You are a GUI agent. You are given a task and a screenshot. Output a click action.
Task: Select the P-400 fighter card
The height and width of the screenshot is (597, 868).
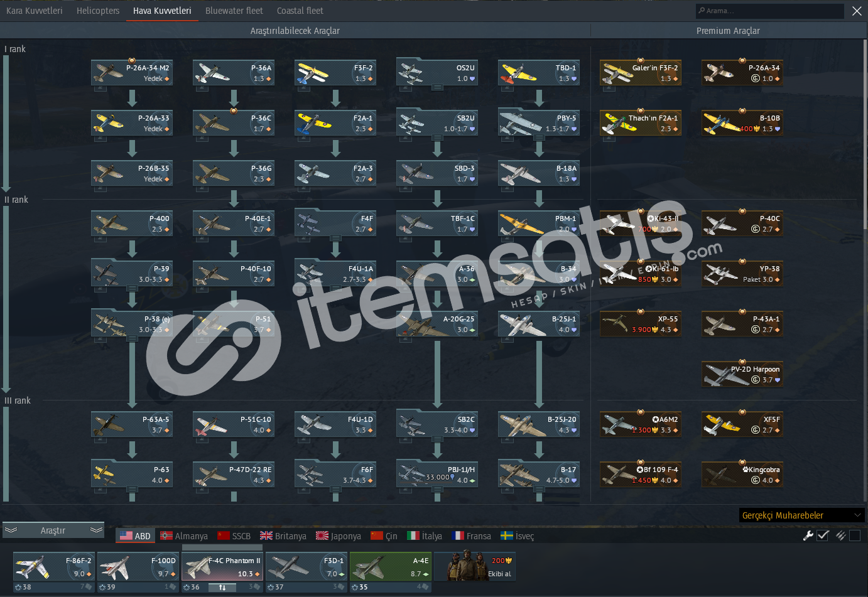[x=132, y=223]
